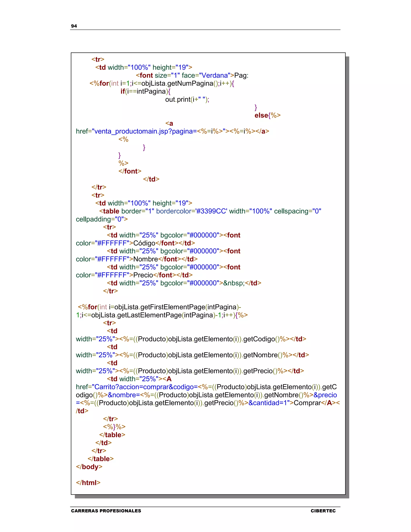Click the if(i==intPagina) line

click(145, 91)
